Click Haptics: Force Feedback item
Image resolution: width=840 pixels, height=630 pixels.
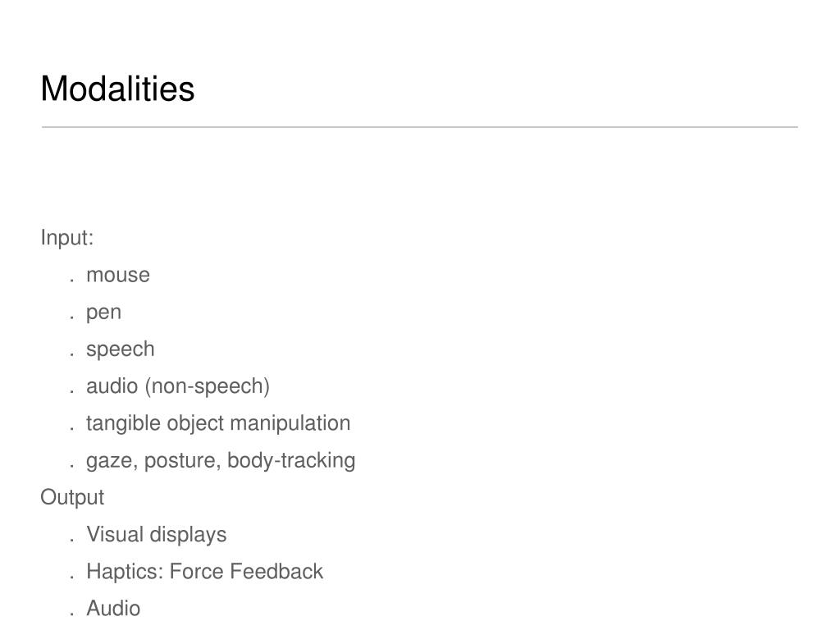pos(204,572)
